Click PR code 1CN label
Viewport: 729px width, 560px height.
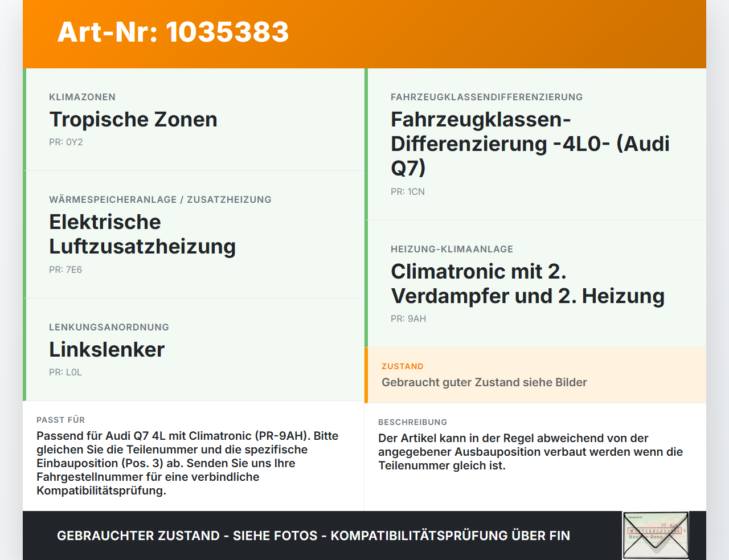(x=408, y=191)
